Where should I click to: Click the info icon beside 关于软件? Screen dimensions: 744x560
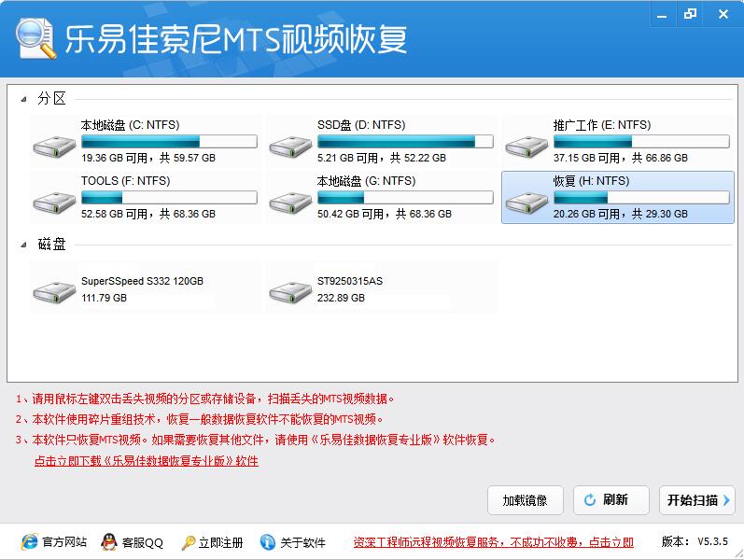[268, 541]
